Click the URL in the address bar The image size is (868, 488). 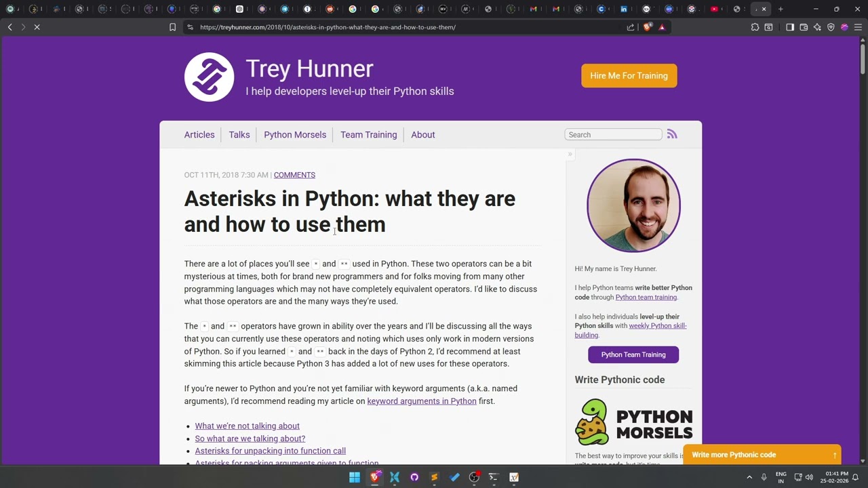328,27
